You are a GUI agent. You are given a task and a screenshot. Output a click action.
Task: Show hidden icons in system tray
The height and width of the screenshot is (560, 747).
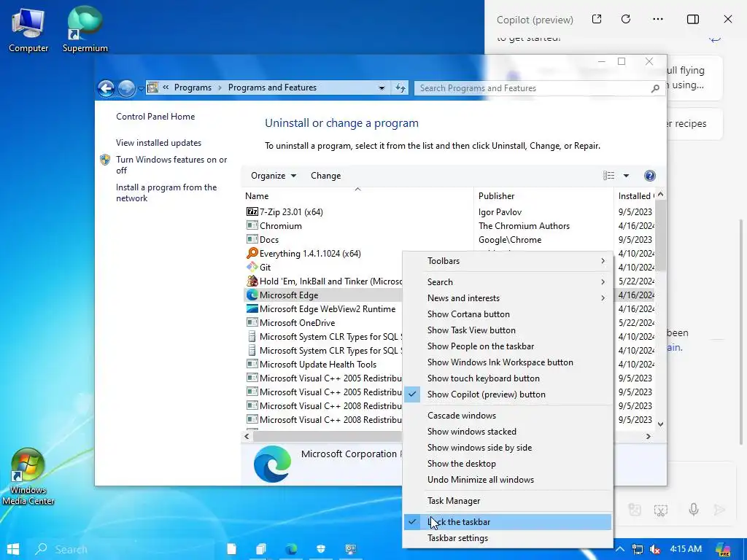[x=620, y=549]
